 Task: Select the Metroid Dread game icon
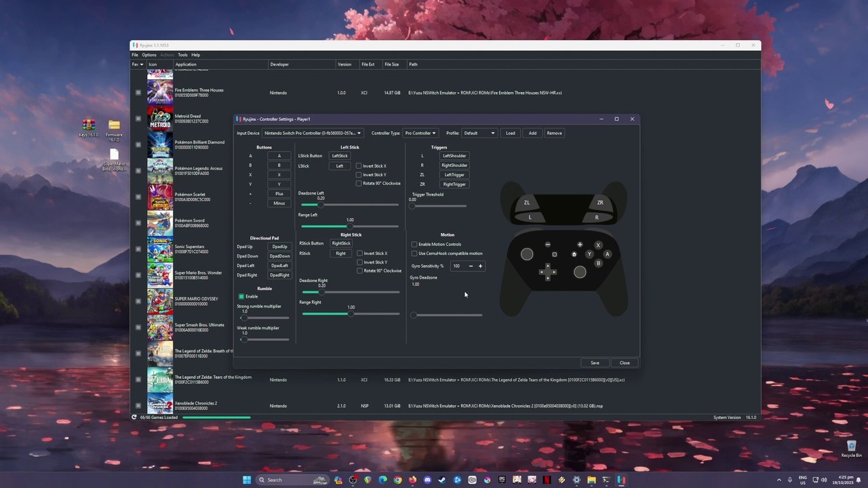[160, 119]
